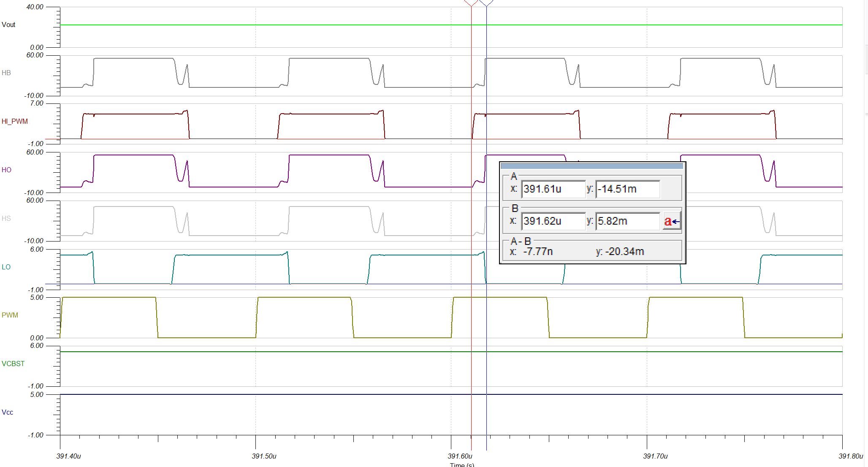
Task: Click the A-B delta y value -20.34m
Action: (624, 252)
